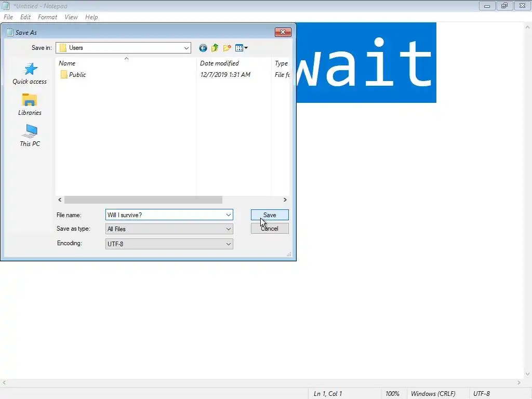Sort by Type column header

(281, 63)
